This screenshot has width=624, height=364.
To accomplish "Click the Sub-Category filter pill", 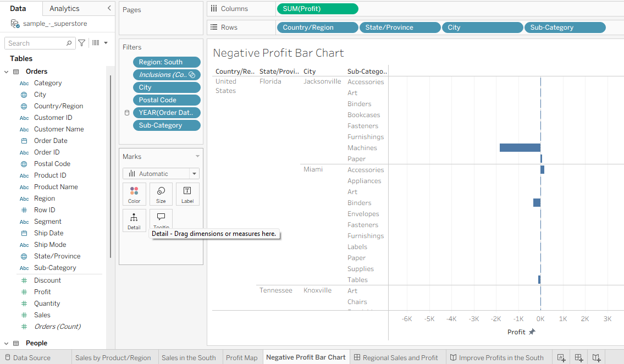I will [x=167, y=125].
